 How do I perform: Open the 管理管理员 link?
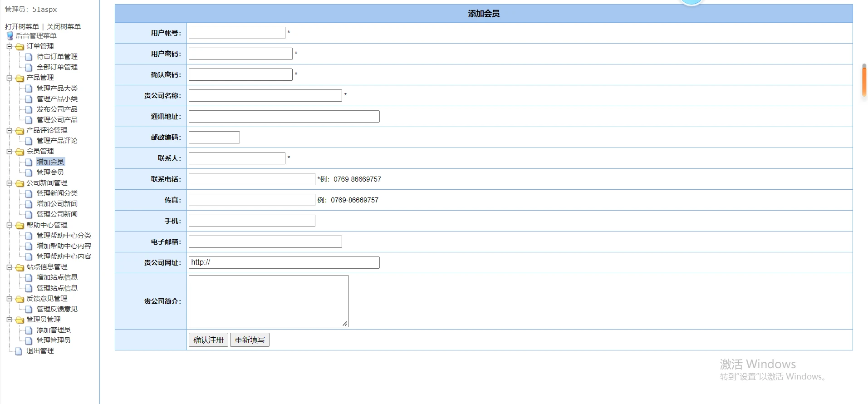54,340
